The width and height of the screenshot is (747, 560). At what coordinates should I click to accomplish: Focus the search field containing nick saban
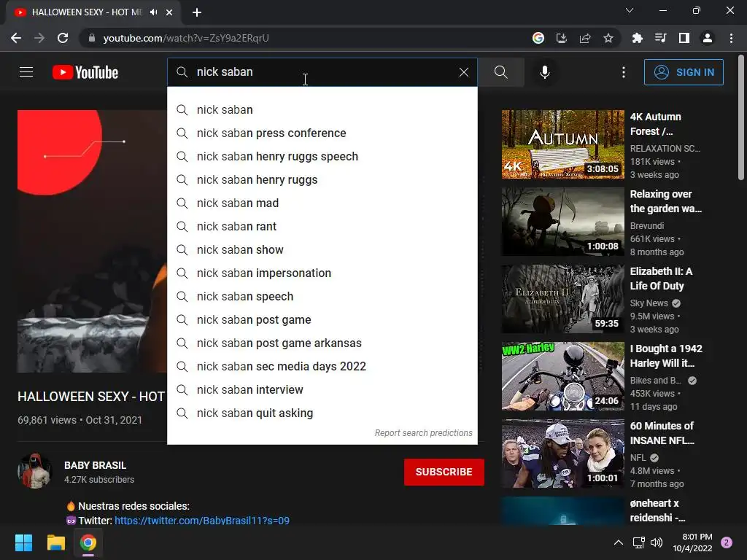(322, 72)
